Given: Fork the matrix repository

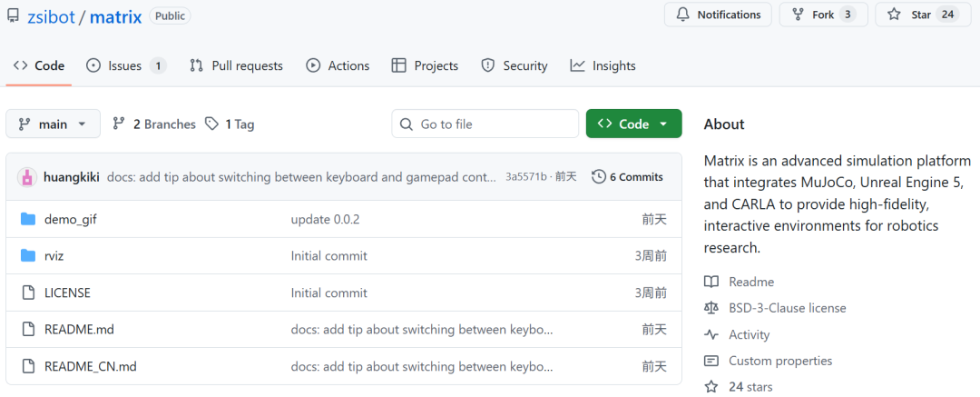Looking at the screenshot, I should pos(823,15).
